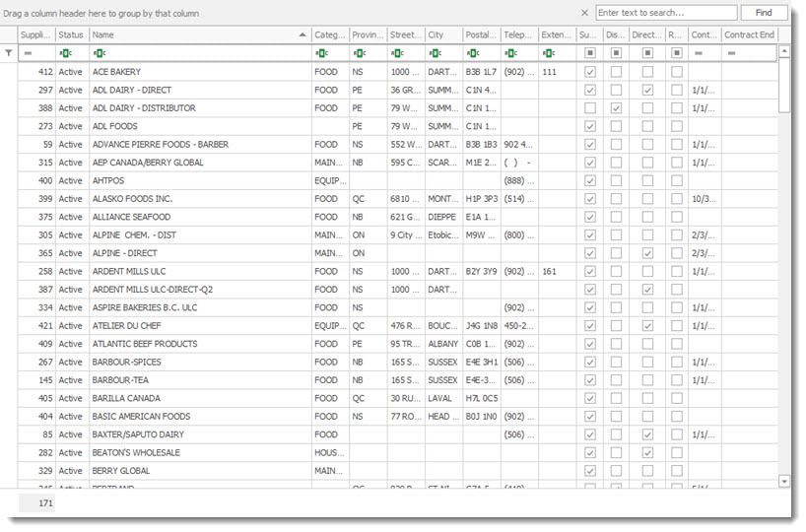Open filter condition icon for Status column
Screen dimensions: 806x532
pos(65,53)
